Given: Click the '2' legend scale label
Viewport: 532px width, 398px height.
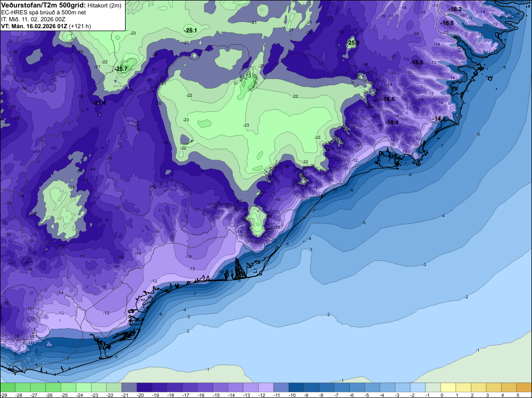Looking at the screenshot, I should (472, 395).
